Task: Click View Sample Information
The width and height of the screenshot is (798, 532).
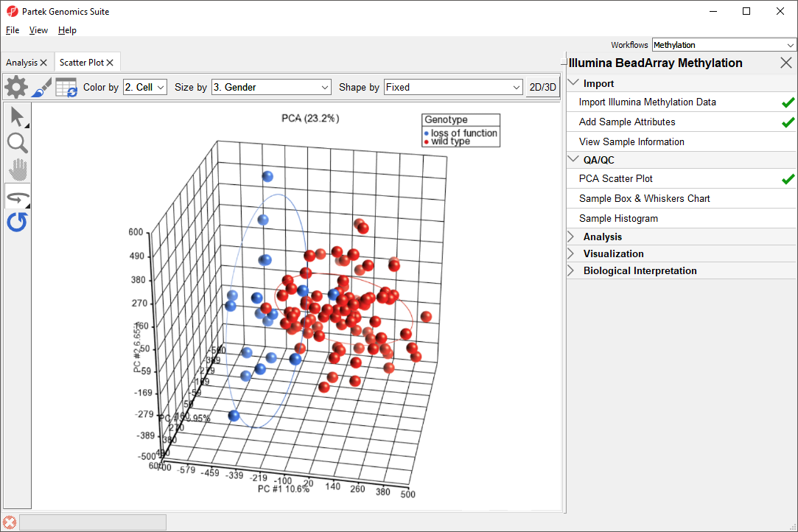Action: click(631, 142)
